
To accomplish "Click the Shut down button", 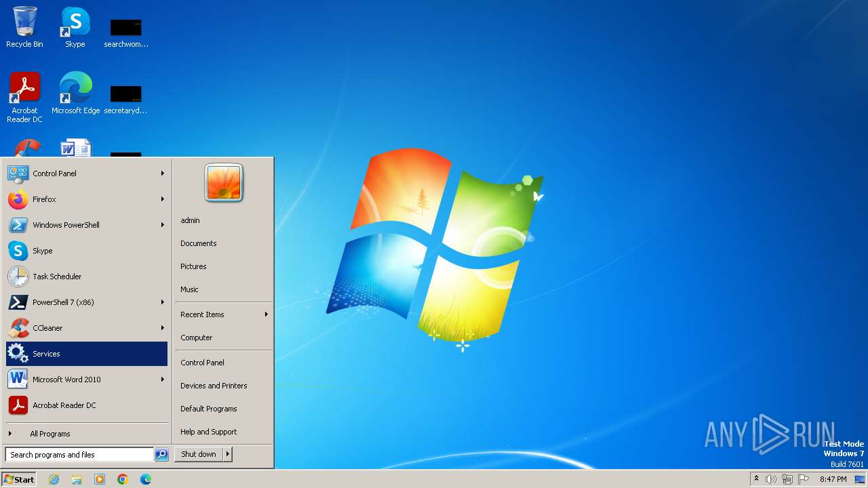I will [x=199, y=455].
